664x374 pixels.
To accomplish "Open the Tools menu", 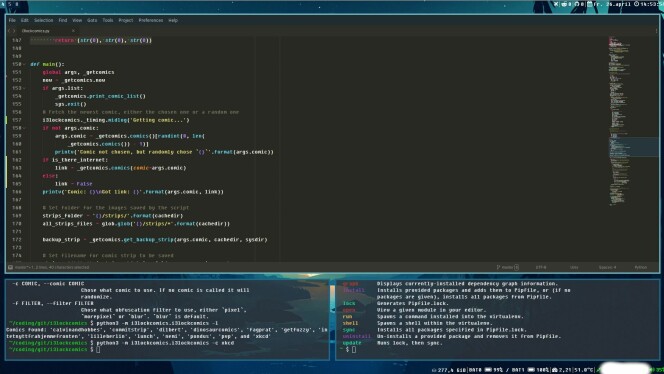I will [108, 20].
